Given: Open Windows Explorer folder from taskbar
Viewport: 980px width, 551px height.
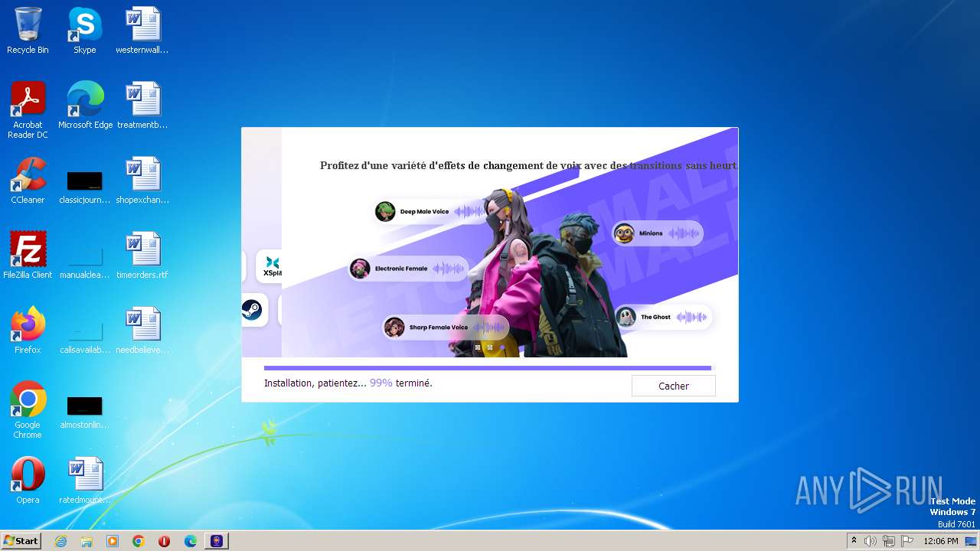Looking at the screenshot, I should (87, 541).
